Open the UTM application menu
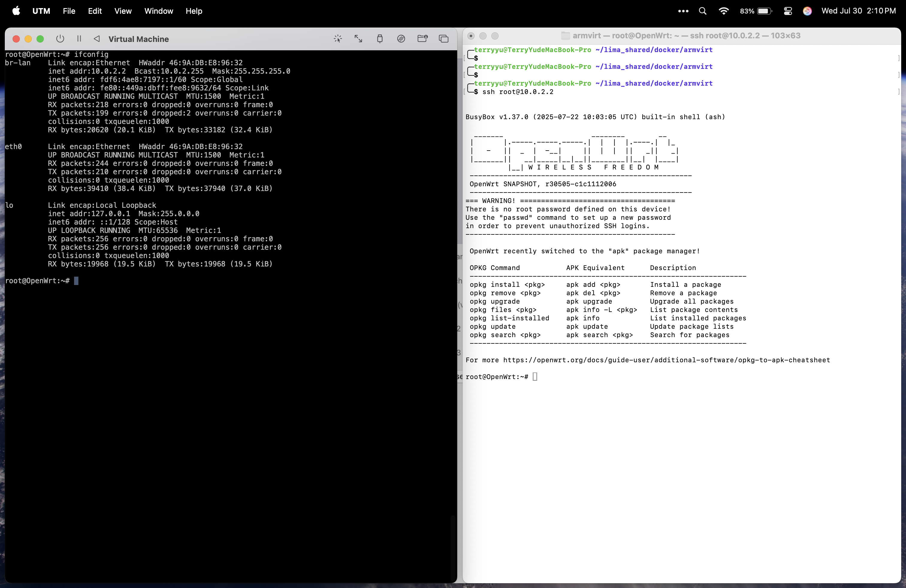 coord(41,11)
